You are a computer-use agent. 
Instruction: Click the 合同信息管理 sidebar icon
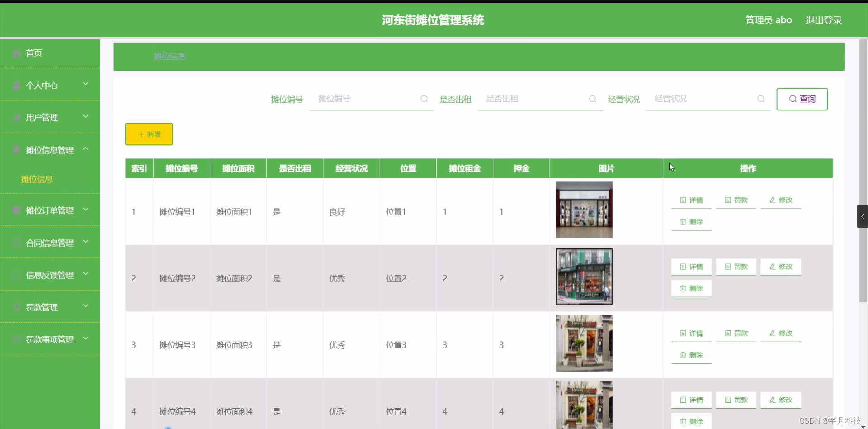16,243
